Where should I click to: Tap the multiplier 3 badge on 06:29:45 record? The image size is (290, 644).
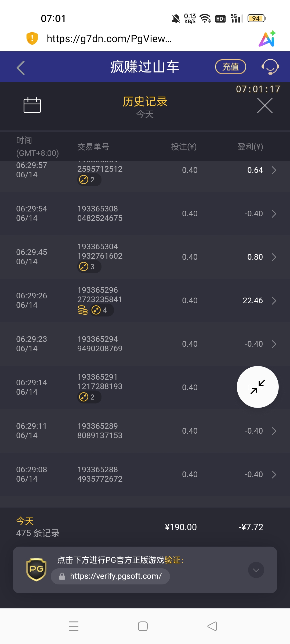point(89,267)
